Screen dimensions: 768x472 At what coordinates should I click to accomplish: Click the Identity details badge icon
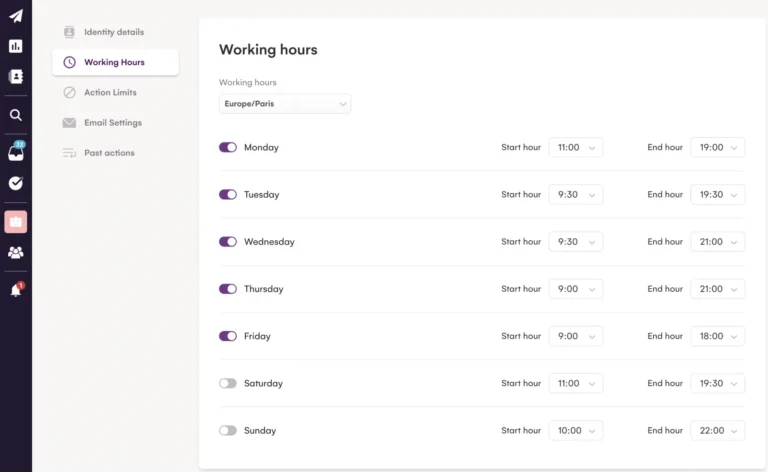(x=69, y=32)
